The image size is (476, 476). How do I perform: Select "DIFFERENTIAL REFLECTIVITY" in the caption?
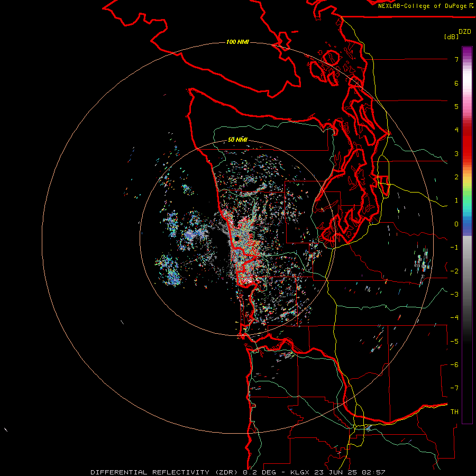point(150,472)
